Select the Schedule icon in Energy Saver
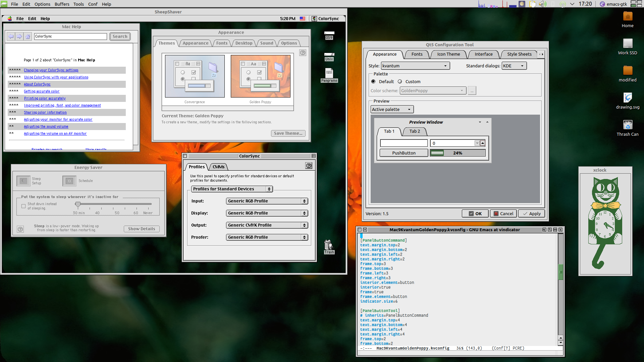This screenshot has height=362, width=644. point(69,181)
